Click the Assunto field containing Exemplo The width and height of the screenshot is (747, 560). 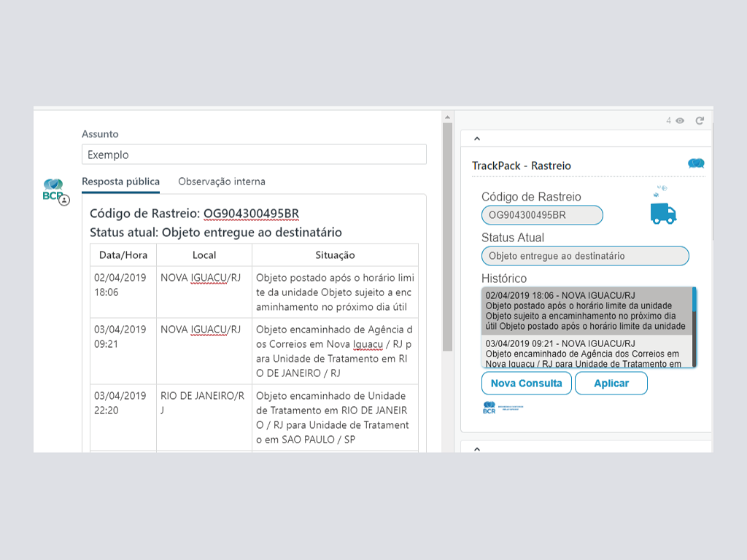(x=254, y=155)
